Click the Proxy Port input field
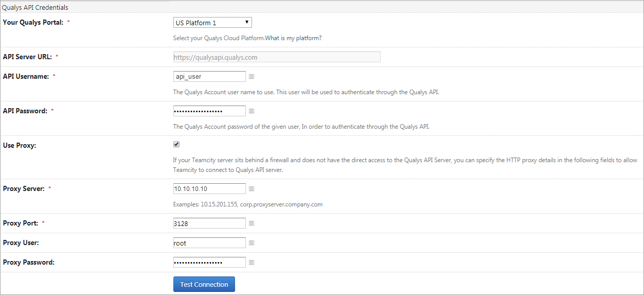Viewport: 644px width, 295px height. coord(209,223)
